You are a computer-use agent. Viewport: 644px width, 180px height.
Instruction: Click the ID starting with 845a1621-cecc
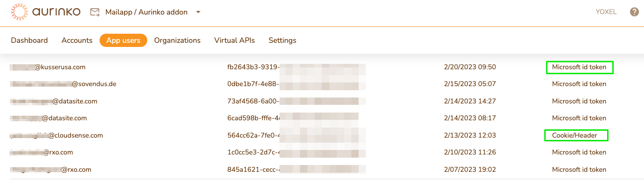[296, 170]
